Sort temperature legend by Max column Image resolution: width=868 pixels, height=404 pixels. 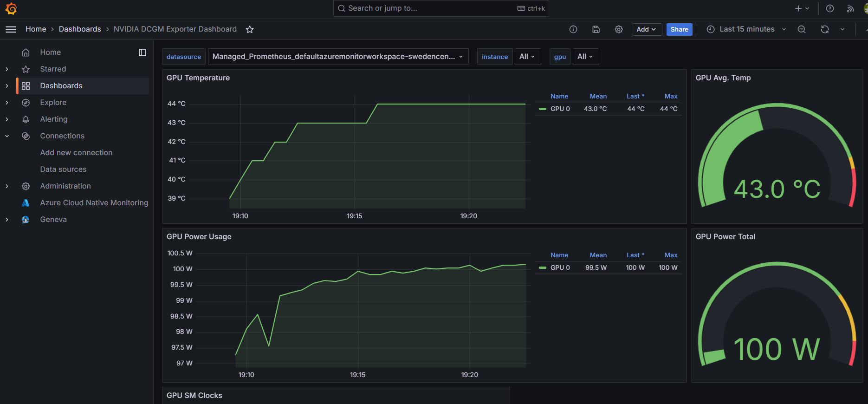(671, 96)
